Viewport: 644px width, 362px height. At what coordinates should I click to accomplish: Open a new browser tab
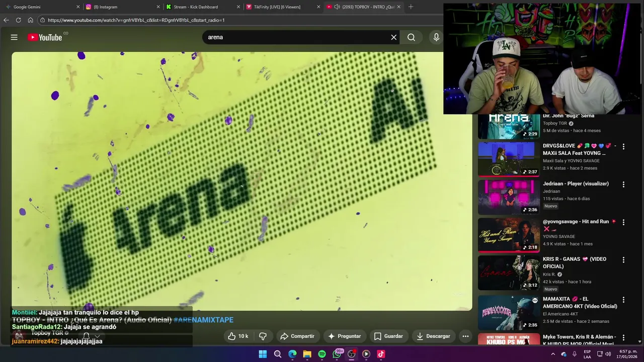pos(411,7)
